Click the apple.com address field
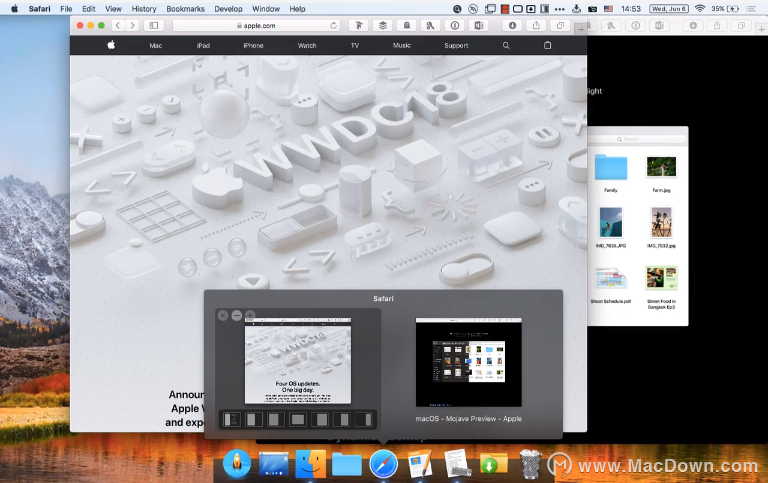Viewport: 768px width, 483px height. (256, 25)
